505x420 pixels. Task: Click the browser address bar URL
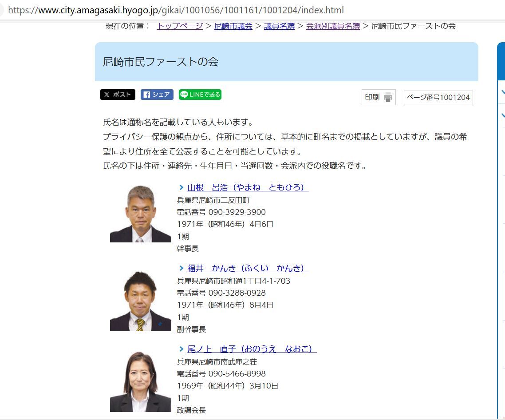tap(176, 10)
